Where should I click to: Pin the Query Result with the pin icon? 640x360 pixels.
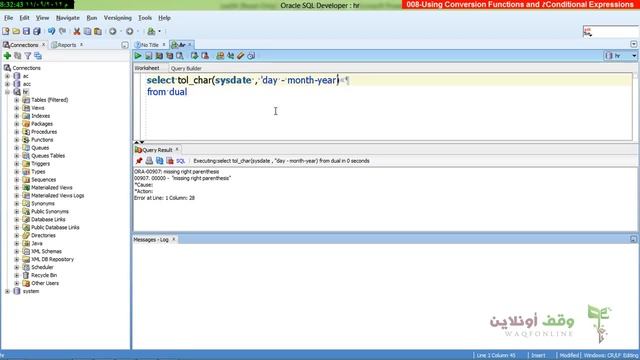139,161
